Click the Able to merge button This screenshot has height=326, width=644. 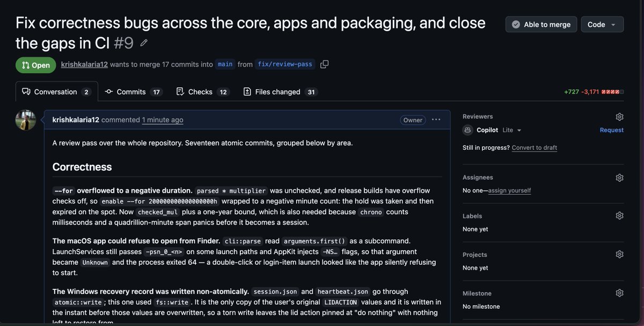(x=541, y=24)
